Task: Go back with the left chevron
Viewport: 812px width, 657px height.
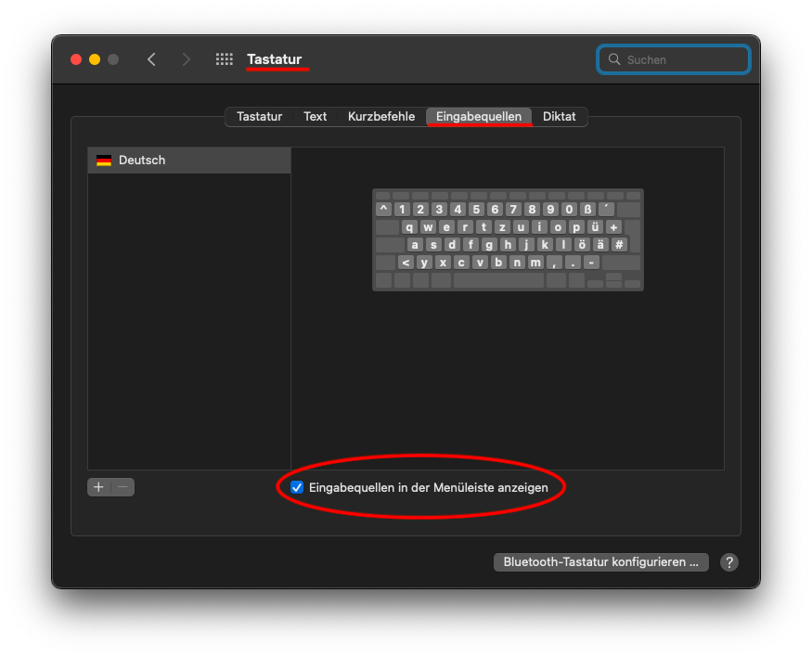Action: (x=151, y=59)
